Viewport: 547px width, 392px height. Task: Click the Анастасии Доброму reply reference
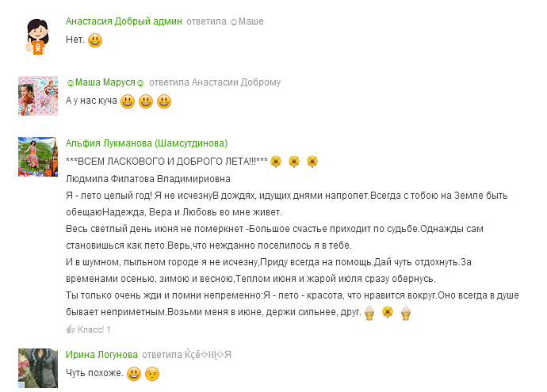pos(236,82)
